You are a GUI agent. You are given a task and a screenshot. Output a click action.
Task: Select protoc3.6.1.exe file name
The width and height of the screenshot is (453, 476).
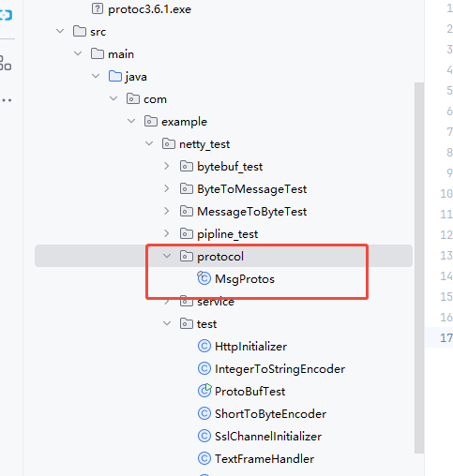pos(149,9)
